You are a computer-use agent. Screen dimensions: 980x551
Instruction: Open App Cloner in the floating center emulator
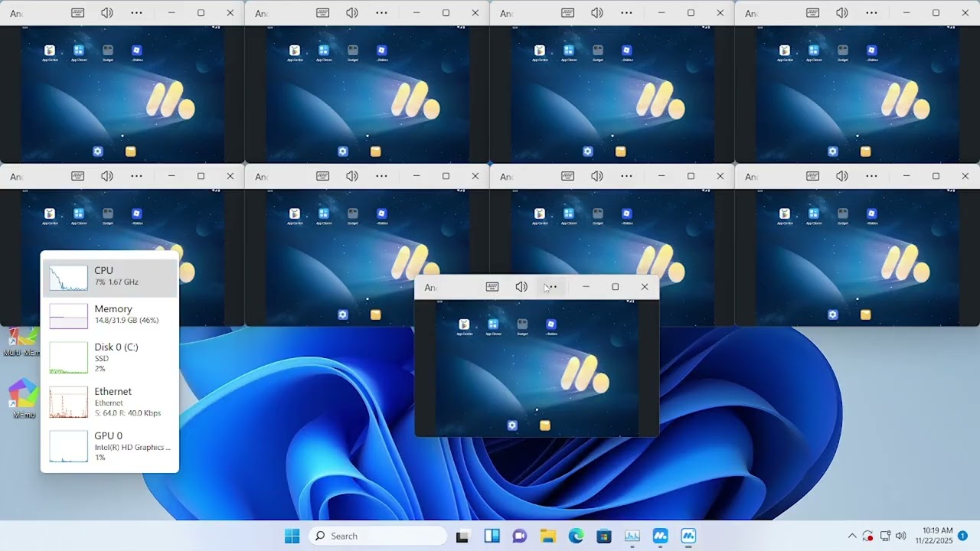click(x=493, y=327)
